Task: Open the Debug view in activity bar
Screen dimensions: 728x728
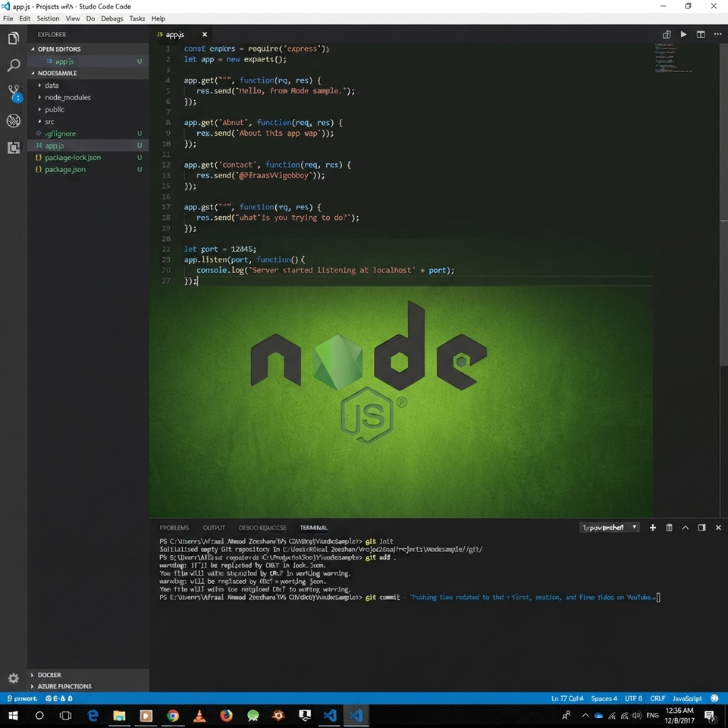Action: pyautogui.click(x=14, y=121)
